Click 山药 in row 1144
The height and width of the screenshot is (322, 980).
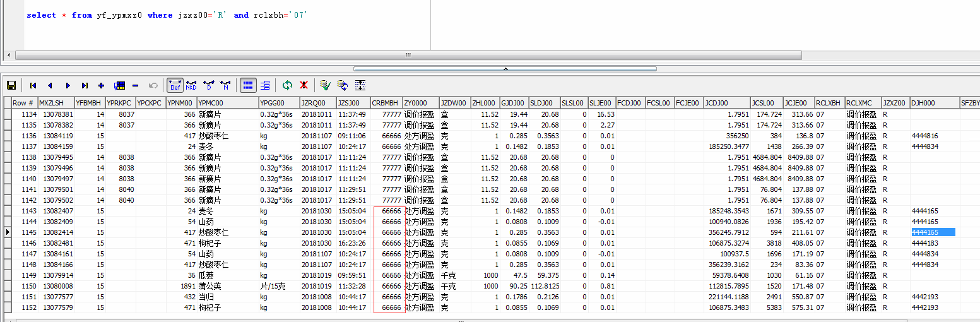(x=206, y=222)
